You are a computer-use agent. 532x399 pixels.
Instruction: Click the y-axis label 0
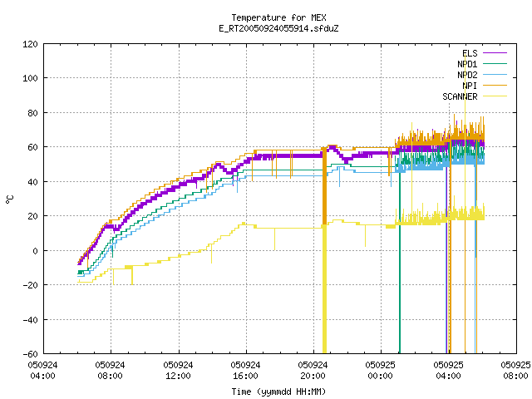tap(35, 251)
